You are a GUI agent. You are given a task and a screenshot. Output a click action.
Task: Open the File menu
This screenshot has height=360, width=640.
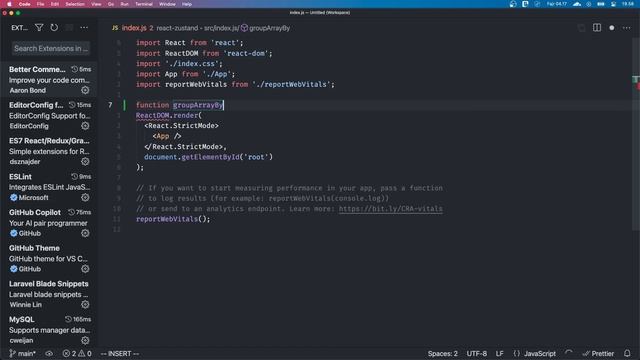[x=40, y=4]
